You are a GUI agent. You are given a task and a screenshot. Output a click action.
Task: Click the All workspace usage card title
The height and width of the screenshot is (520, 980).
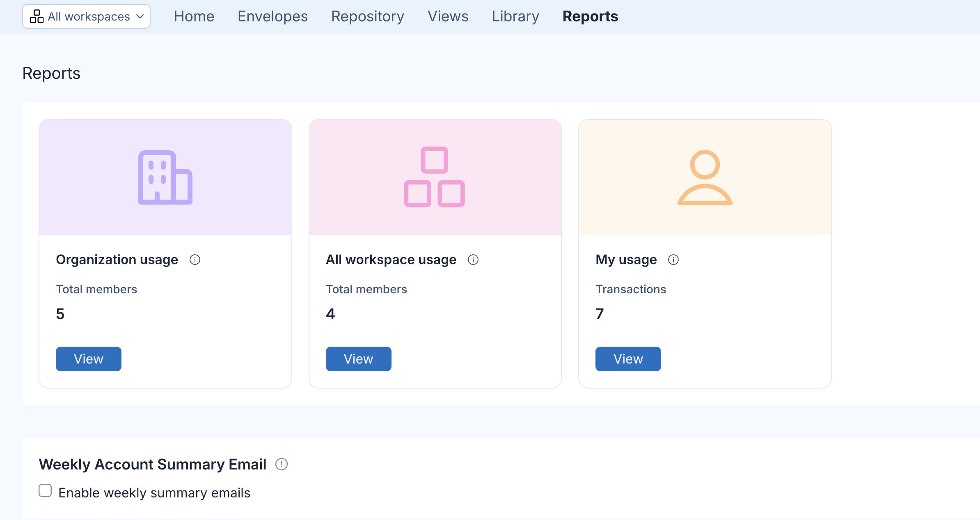391,260
